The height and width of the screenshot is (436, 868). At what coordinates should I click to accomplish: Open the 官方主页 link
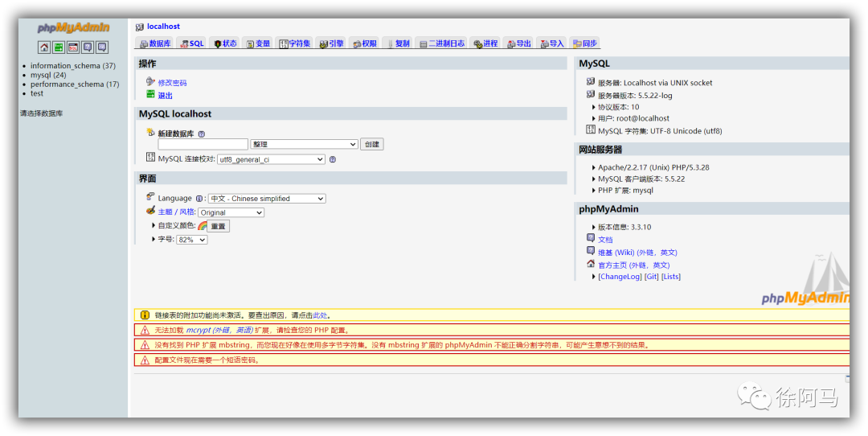[x=634, y=265]
